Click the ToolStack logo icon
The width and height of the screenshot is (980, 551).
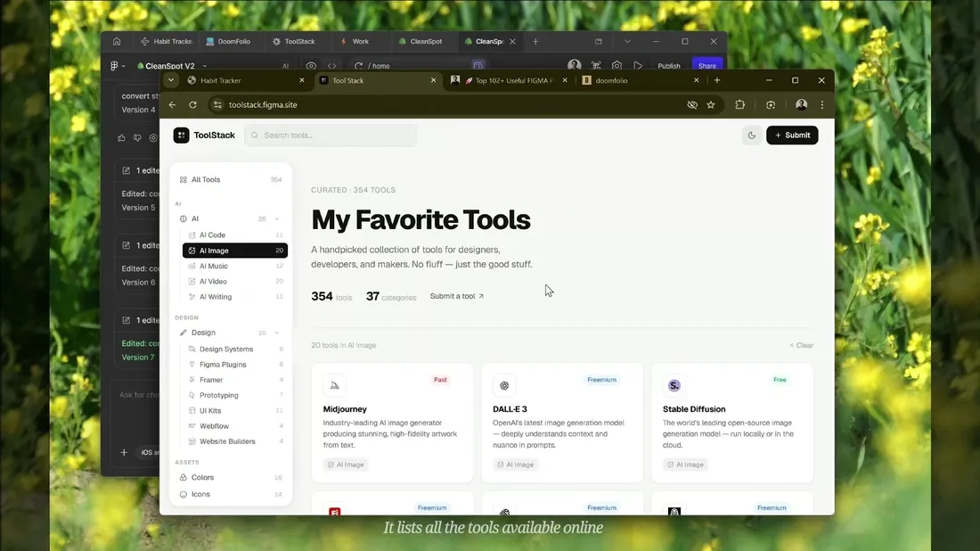point(181,136)
